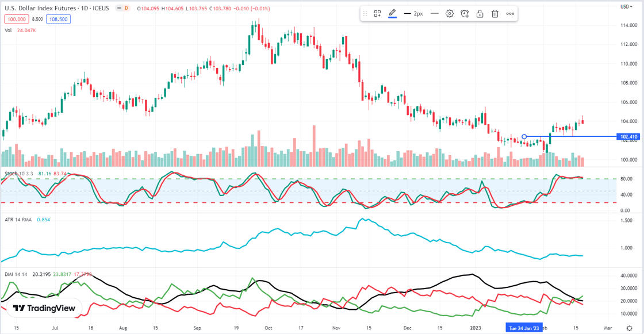This screenshot has height=334, width=644.
Task: Select the Vol volume indicator label
Action: coord(8,30)
